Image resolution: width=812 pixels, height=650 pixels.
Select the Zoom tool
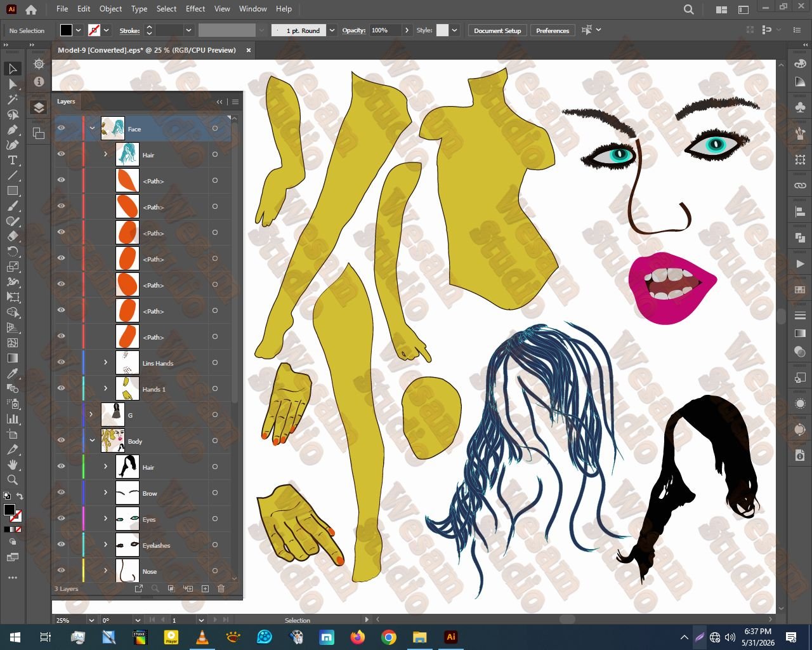(13, 480)
